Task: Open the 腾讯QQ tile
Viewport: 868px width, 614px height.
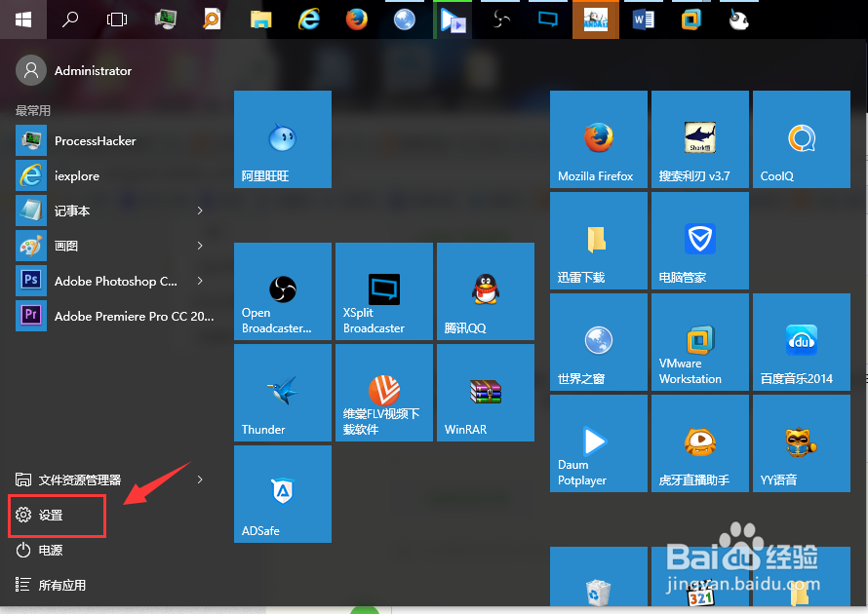Action: coord(486,291)
